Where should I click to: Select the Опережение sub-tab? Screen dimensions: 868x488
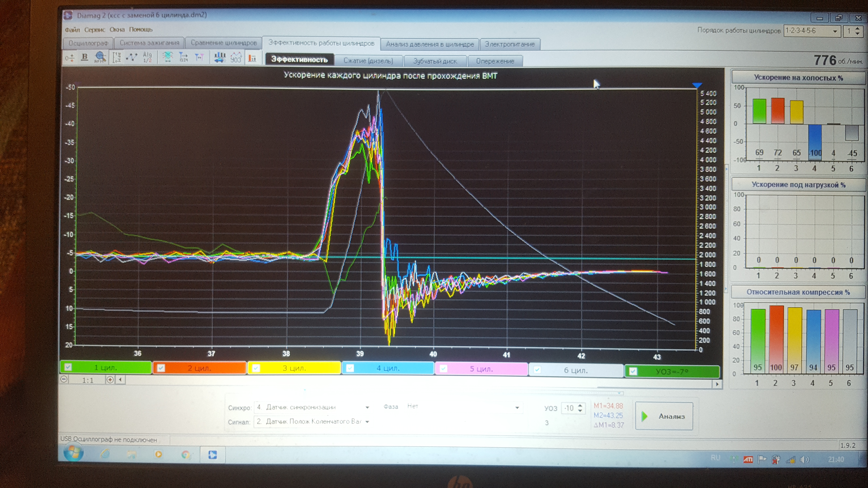pyautogui.click(x=495, y=61)
